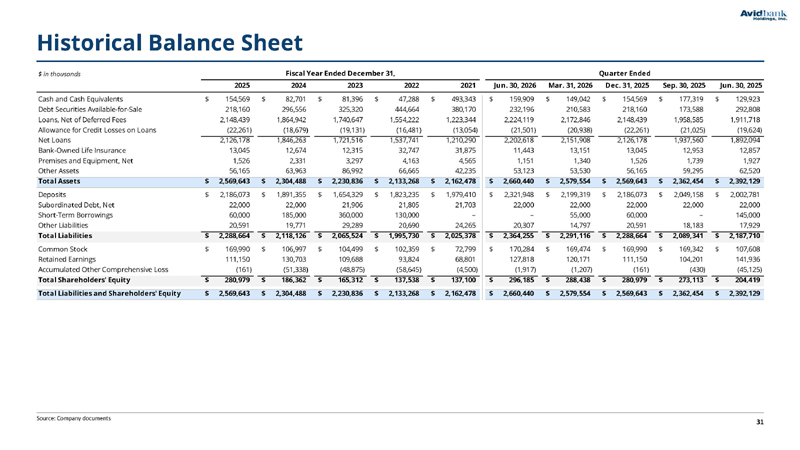Click the "$ in thousands" note
800x450 pixels.
pyautogui.click(x=59, y=74)
